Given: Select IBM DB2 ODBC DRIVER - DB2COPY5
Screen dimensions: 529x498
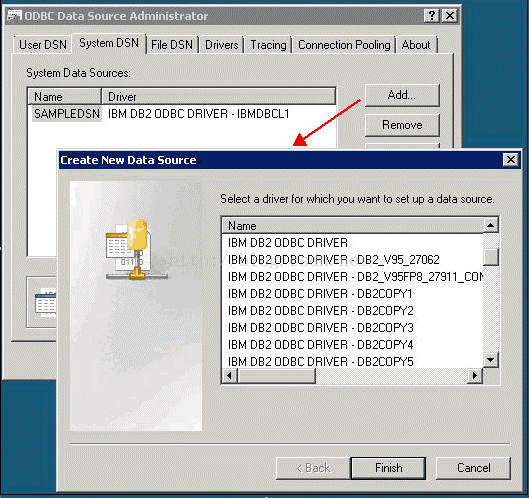Looking at the screenshot, I should click(353, 361).
